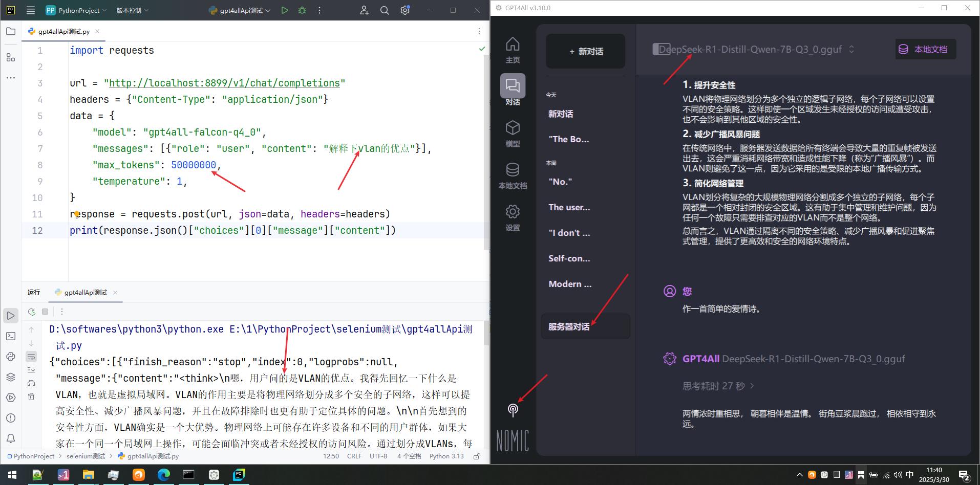
Task: Go to GPT4All 主页 home page
Action: coord(513,50)
